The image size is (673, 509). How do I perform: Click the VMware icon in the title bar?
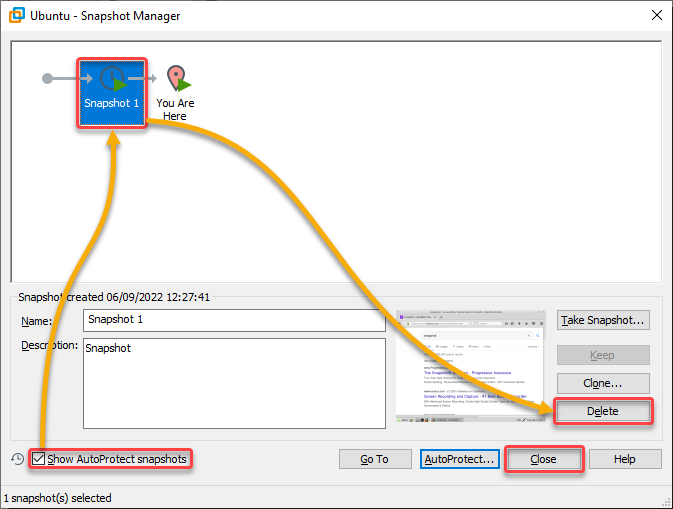(17, 15)
